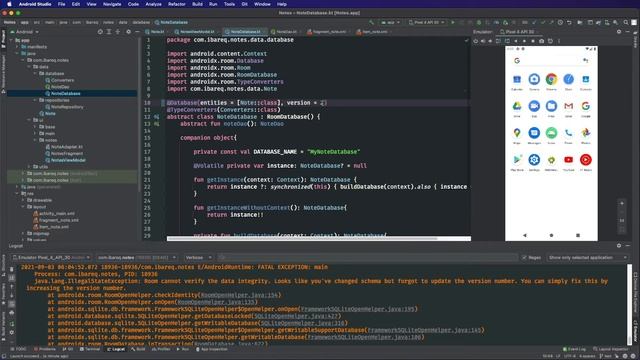
Task: Collapse the database folder in tree
Action: pos(36,73)
